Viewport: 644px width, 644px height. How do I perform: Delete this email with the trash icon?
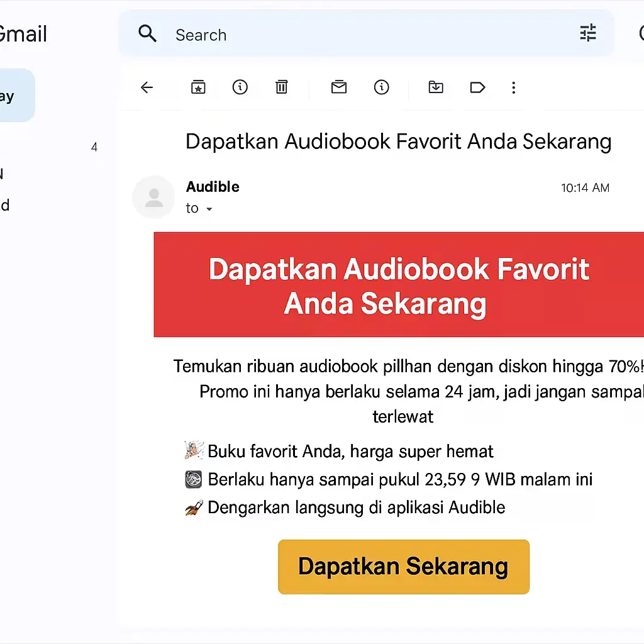coord(282,87)
